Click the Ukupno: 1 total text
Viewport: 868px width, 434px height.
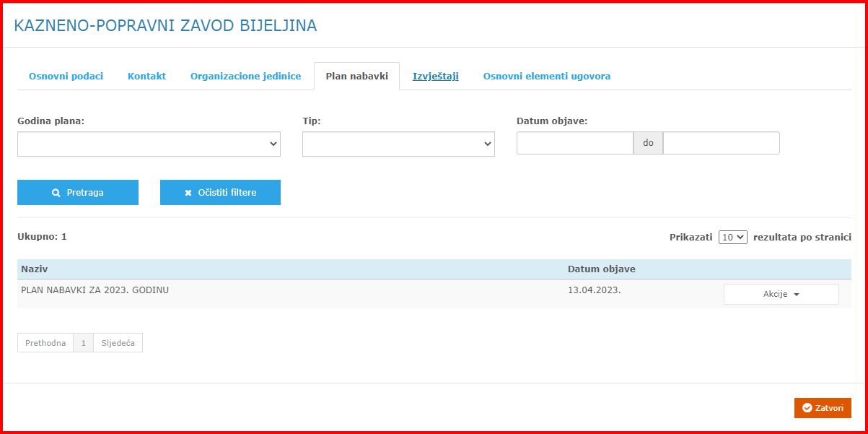pos(42,236)
